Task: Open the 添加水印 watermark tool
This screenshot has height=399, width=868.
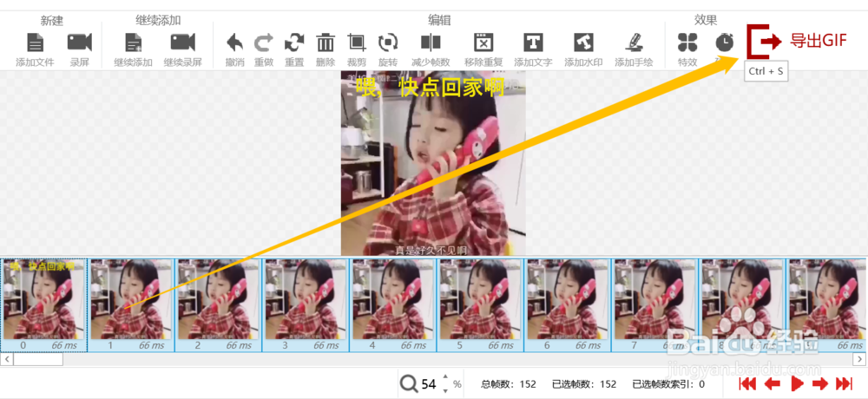Action: [x=583, y=43]
